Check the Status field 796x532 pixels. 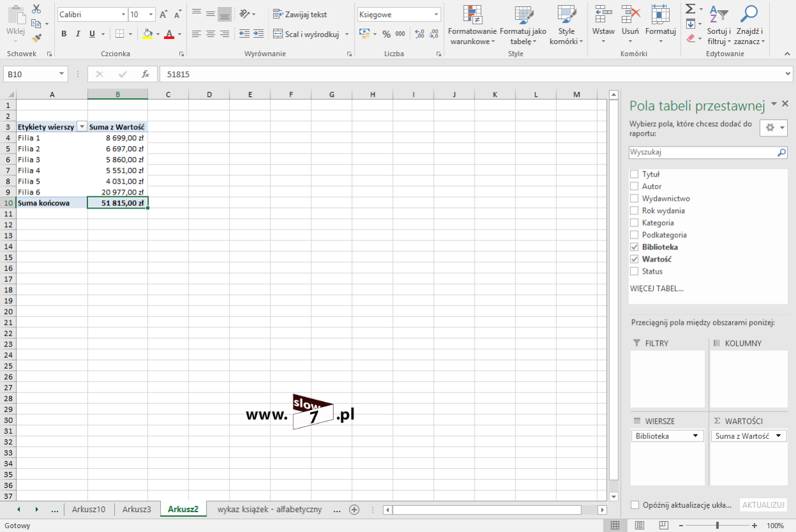634,271
